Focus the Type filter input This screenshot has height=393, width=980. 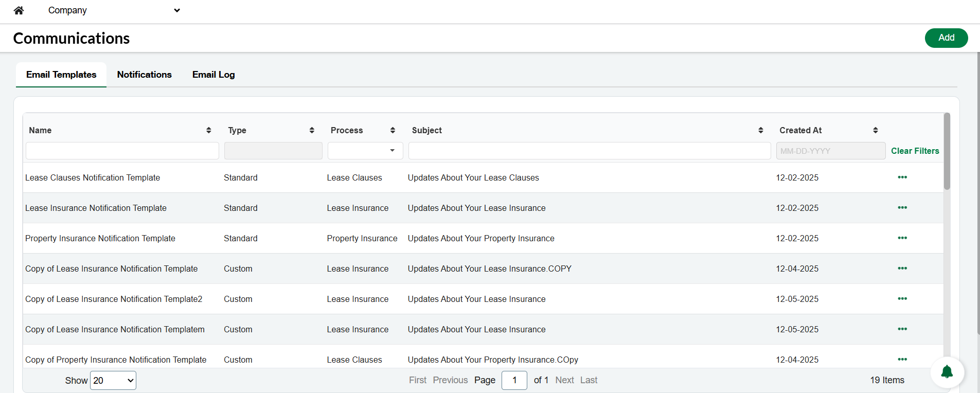273,151
